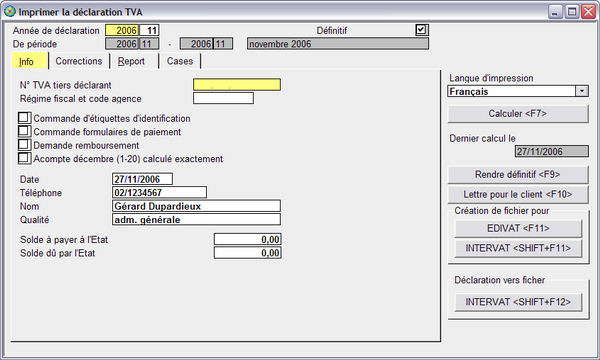Check Commande formulaires de paiement
The image size is (600, 360).
pos(24,131)
